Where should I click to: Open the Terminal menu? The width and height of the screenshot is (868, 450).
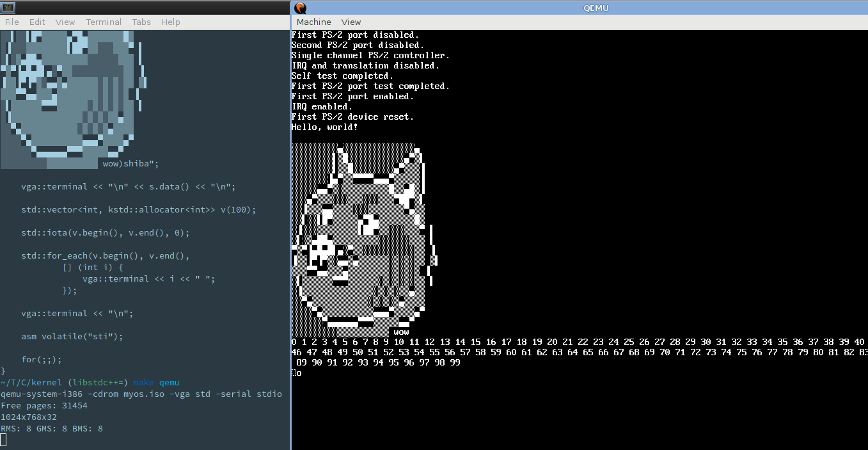(104, 22)
